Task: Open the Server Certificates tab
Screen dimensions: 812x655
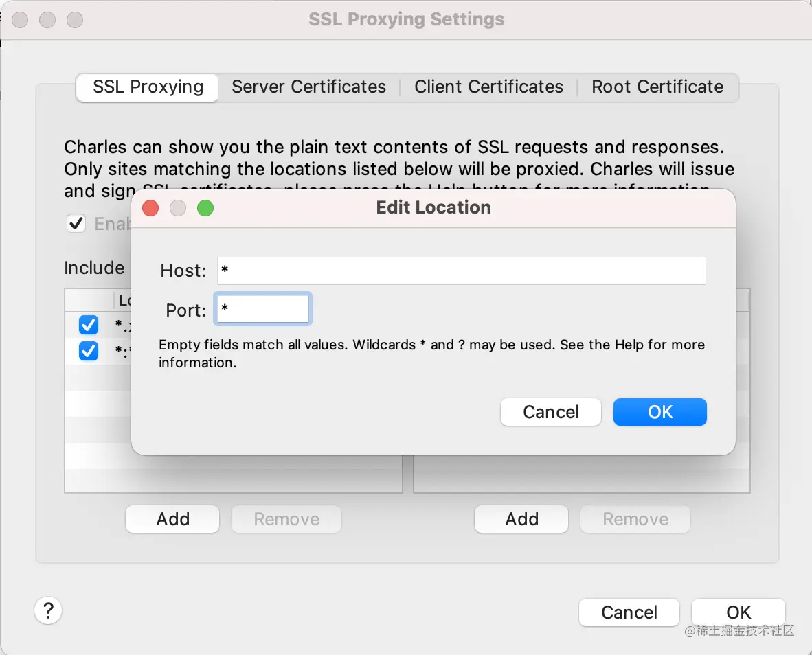Action: tap(308, 87)
